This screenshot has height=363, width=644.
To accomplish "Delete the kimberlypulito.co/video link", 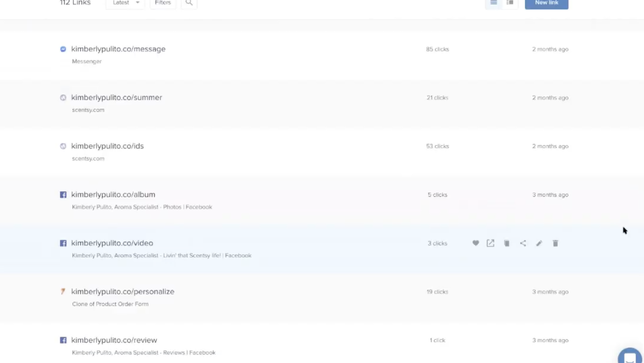I will point(555,243).
